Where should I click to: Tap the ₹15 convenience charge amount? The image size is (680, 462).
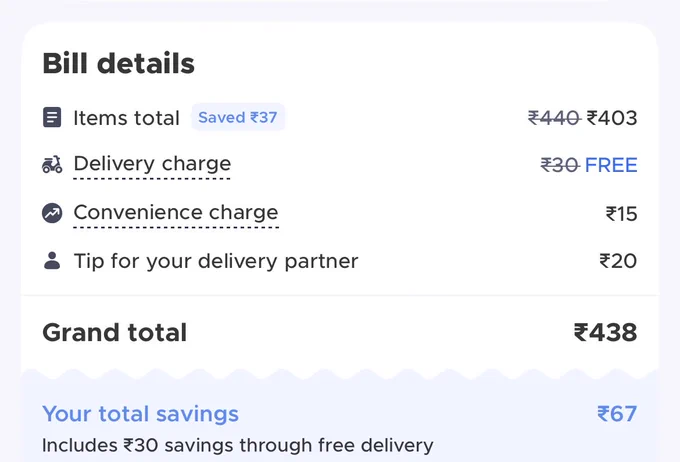tap(621, 214)
